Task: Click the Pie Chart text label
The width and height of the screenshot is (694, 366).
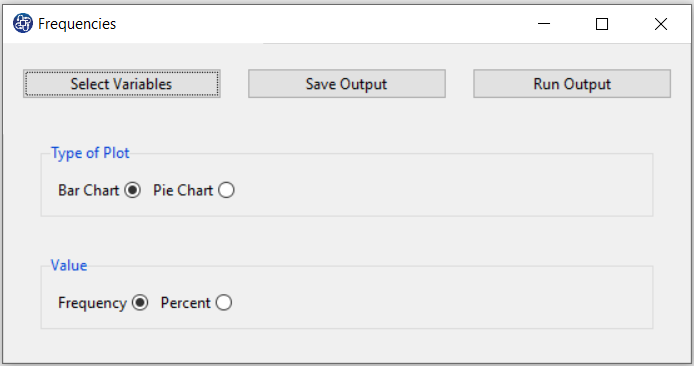Action: click(183, 190)
